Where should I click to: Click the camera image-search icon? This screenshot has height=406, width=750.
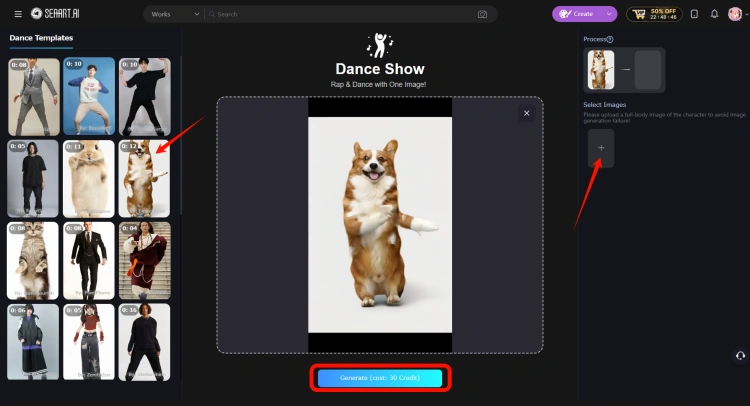[482, 14]
